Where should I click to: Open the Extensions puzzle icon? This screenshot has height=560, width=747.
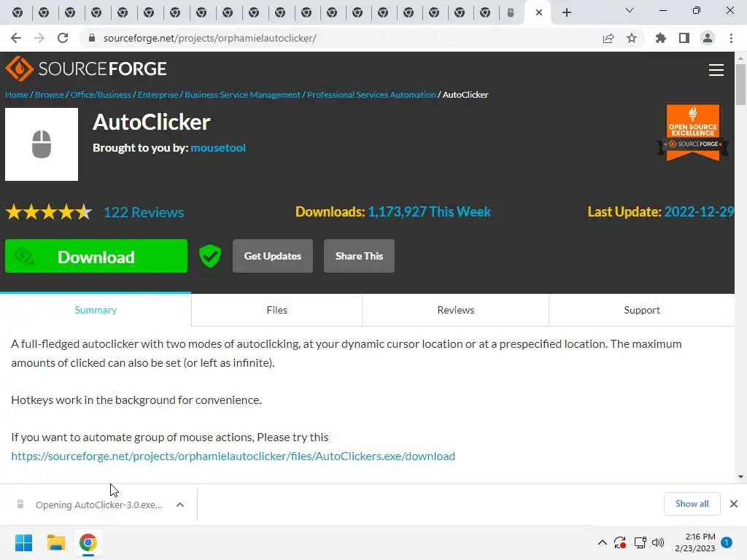coord(661,38)
